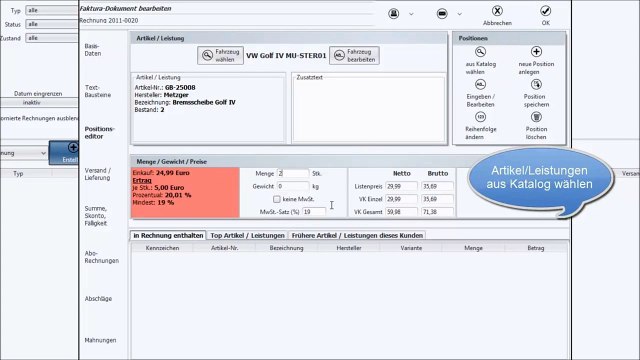Open Text-Bausteine section in sidebar
The width and height of the screenshot is (640, 360).
point(98,91)
